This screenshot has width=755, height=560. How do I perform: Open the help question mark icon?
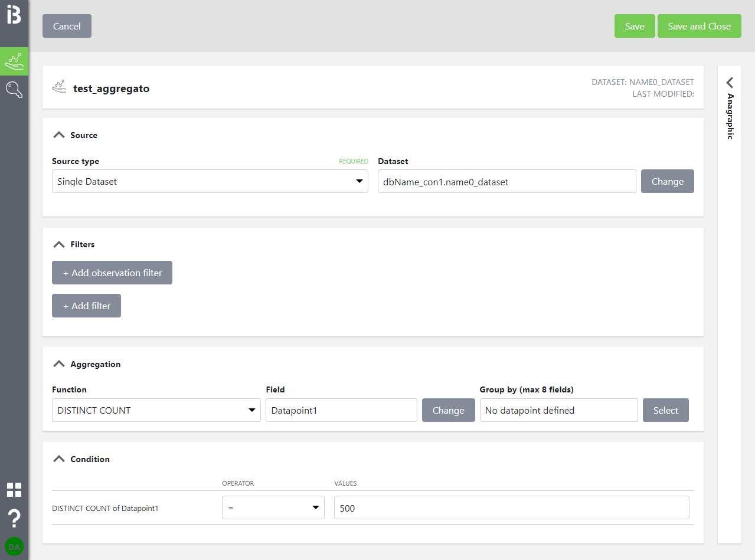[x=14, y=519]
